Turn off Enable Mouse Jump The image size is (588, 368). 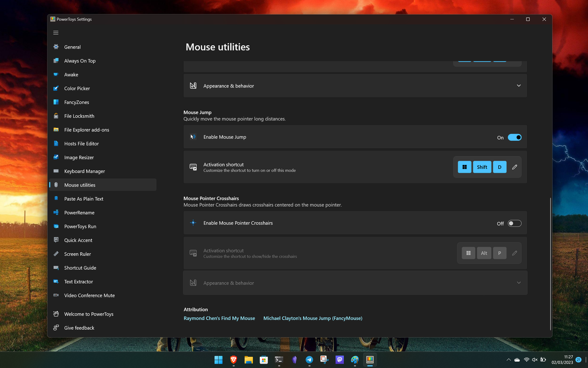pyautogui.click(x=514, y=137)
